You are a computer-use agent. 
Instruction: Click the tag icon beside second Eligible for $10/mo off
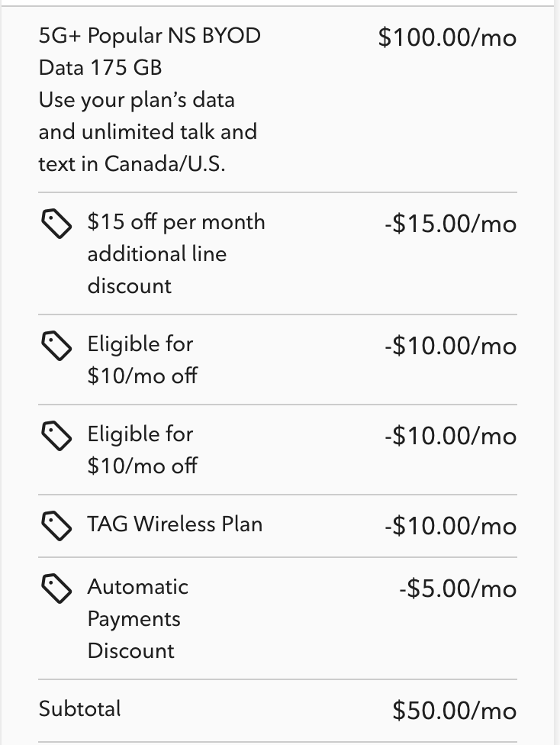pyautogui.click(x=56, y=436)
